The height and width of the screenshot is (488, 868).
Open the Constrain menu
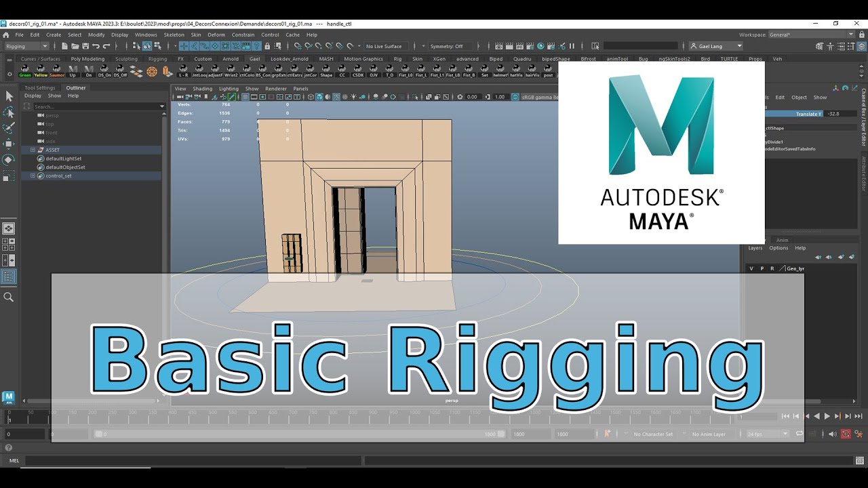point(243,35)
